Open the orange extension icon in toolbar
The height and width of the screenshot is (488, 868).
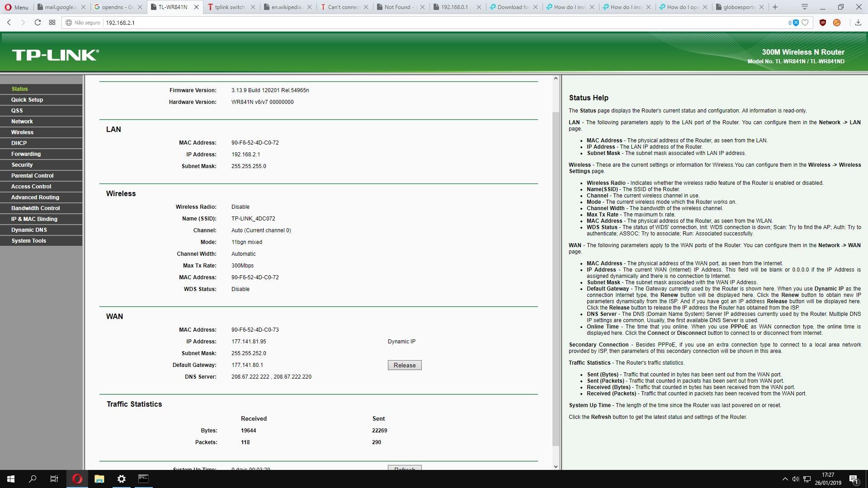(x=837, y=23)
